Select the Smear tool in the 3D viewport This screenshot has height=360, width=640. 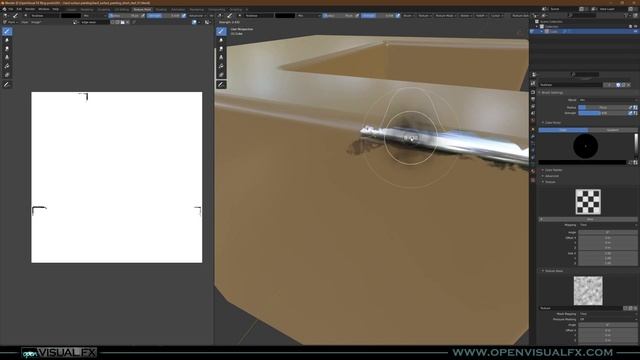point(221,49)
